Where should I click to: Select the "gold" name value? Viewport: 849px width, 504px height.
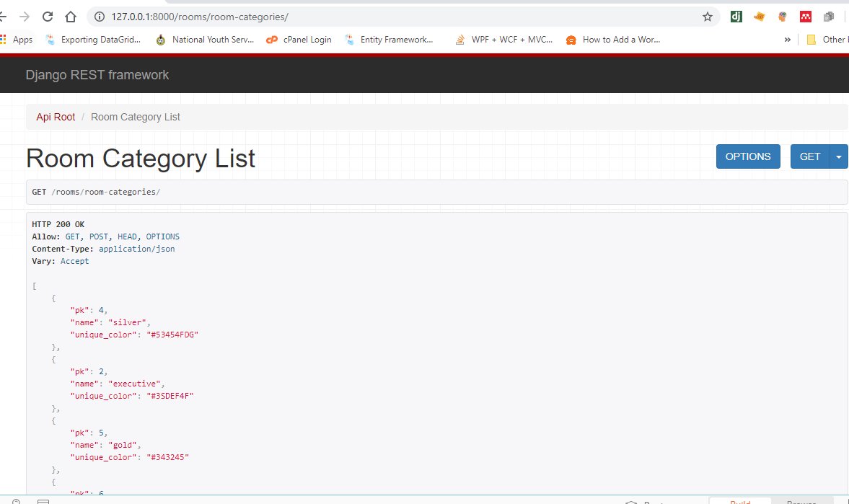coord(123,445)
